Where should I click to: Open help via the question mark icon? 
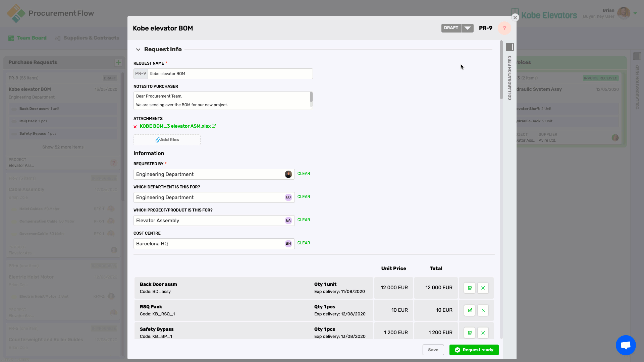(504, 28)
